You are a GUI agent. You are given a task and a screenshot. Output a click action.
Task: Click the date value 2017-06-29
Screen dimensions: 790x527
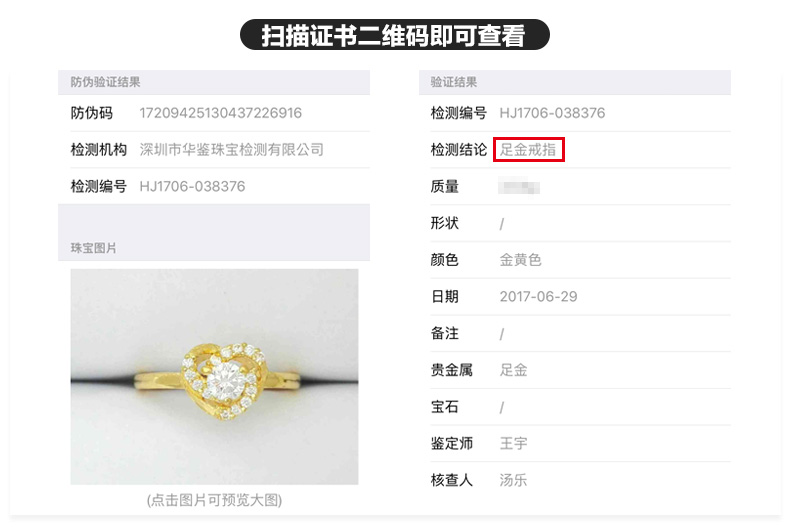538,296
